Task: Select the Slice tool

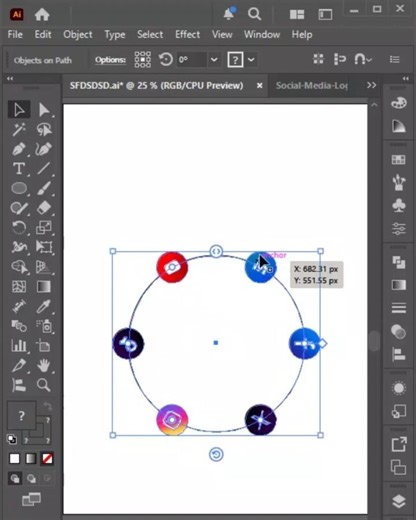Action: 19,365
